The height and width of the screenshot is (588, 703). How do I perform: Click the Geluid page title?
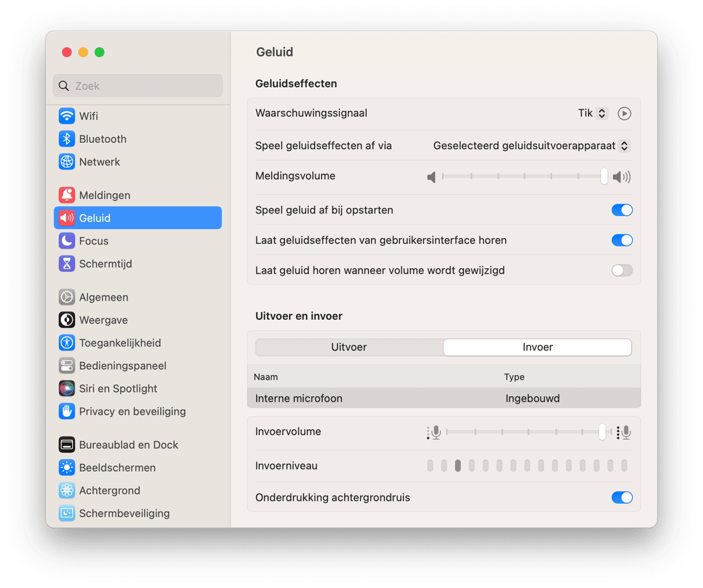click(275, 52)
